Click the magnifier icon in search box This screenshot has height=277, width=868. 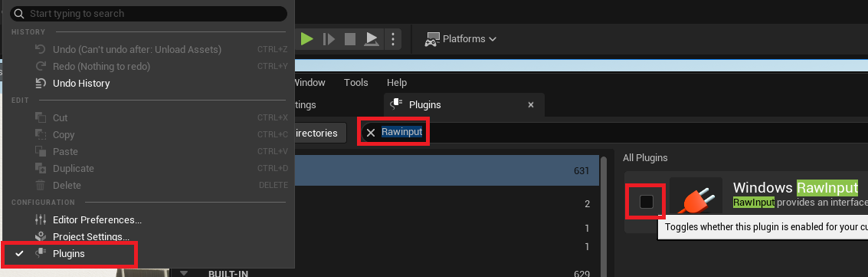[x=20, y=13]
